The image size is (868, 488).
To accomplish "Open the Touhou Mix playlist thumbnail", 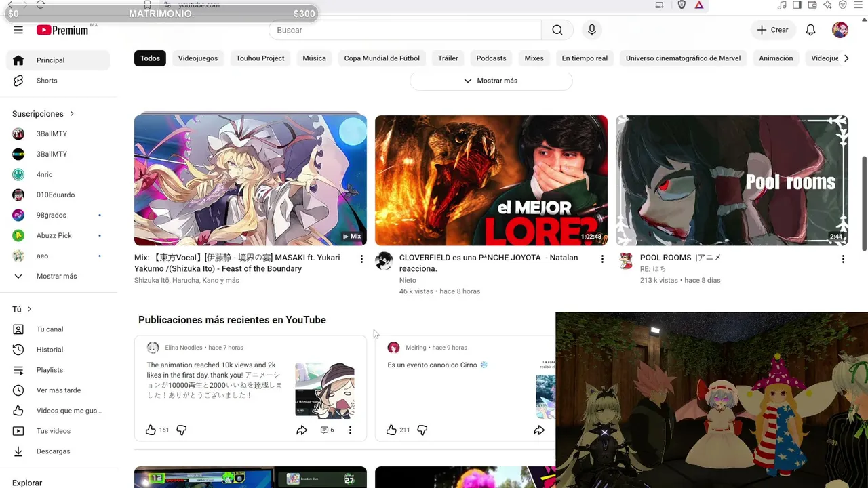I will (250, 180).
